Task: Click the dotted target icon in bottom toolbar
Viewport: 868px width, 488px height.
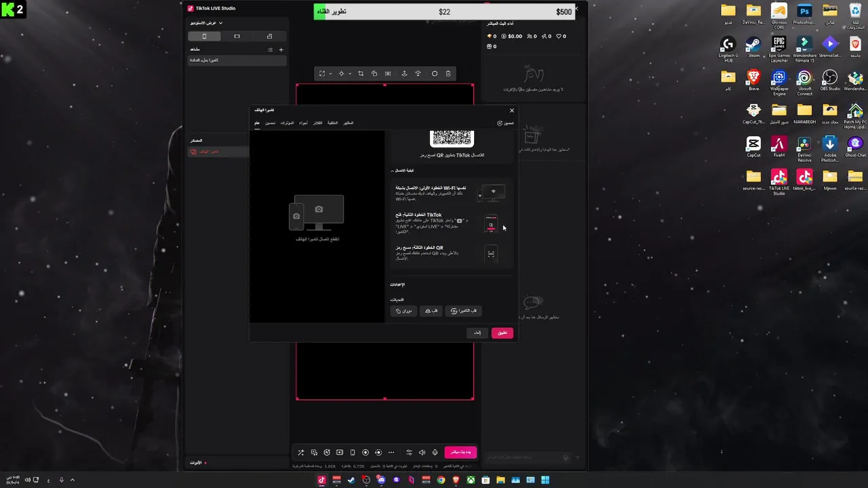Action: click(x=378, y=452)
